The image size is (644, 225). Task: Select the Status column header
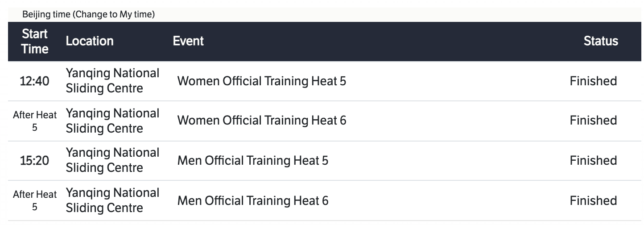click(600, 42)
